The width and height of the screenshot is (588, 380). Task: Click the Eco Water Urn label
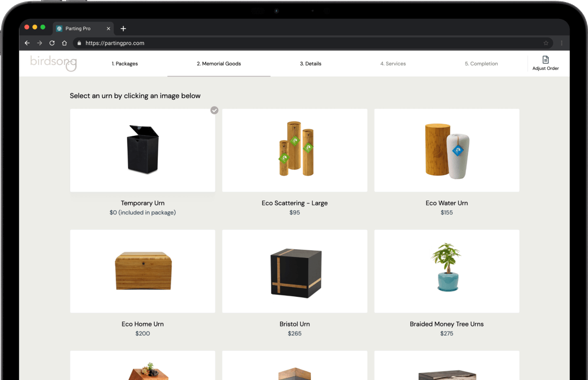tap(447, 203)
